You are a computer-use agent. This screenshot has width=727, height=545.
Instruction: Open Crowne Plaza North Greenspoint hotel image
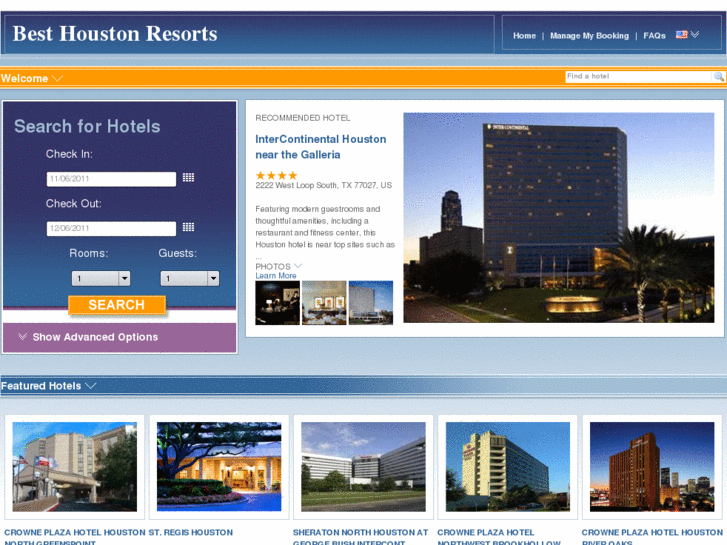coord(75,467)
